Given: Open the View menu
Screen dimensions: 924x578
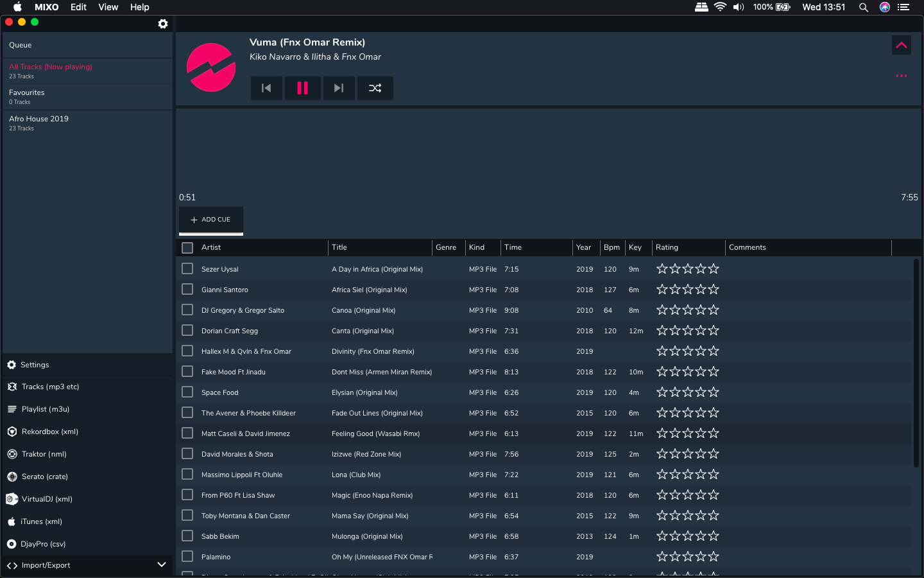Looking at the screenshot, I should (x=108, y=7).
